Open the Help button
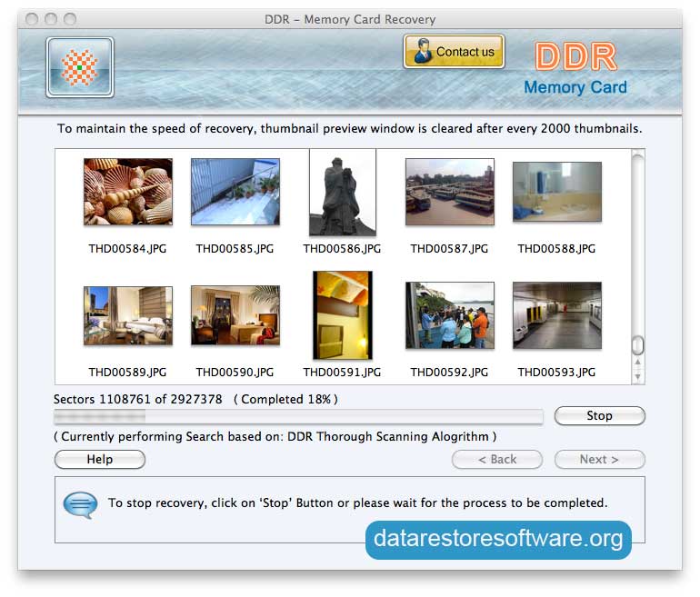 (100, 460)
